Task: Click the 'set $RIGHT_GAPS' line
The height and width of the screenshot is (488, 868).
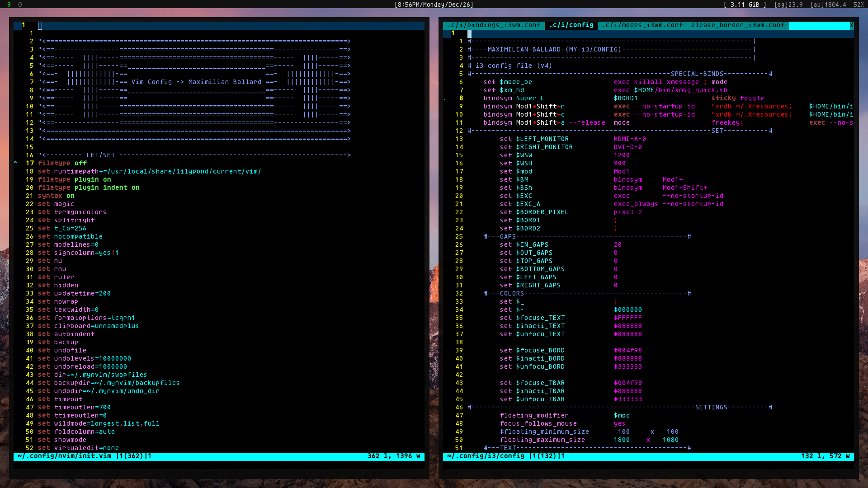Action: coord(559,286)
